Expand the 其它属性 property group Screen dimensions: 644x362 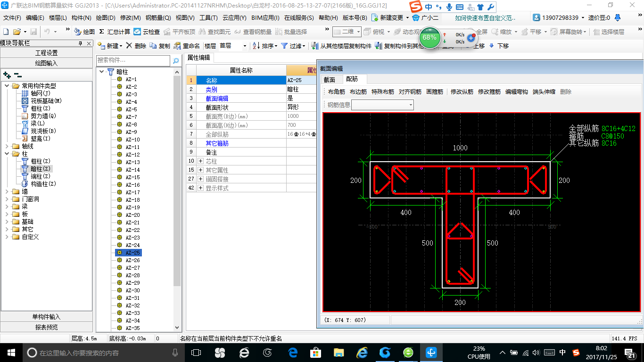(x=201, y=170)
